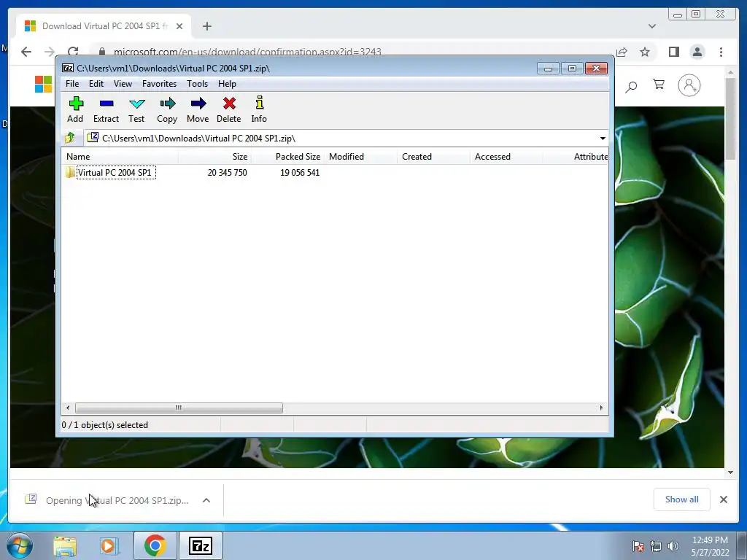Click the taskbar clock showing 12:49 PM
747x560 pixels.
pos(710,546)
